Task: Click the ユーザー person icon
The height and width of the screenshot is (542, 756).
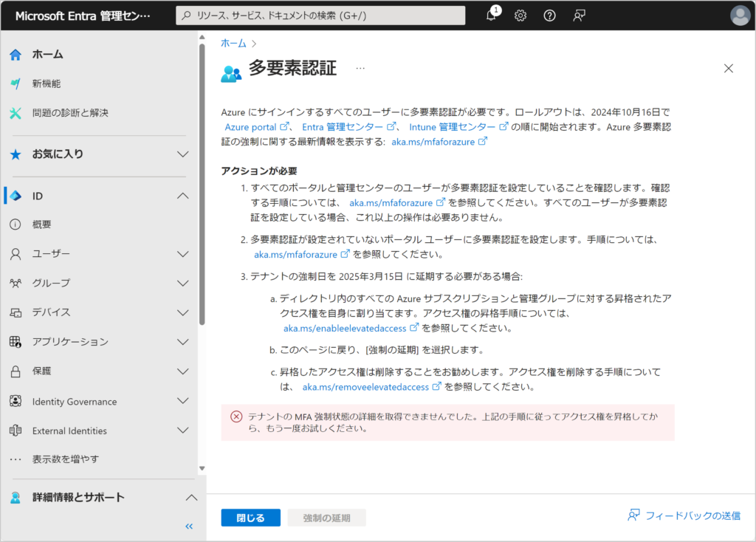Action: pos(16,254)
